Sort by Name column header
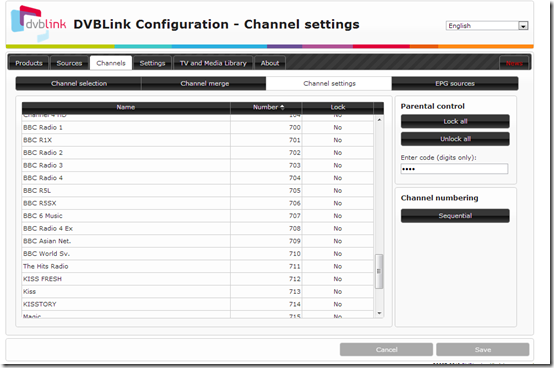Image resolution: width=554 pixels, height=368 pixels. [126, 107]
